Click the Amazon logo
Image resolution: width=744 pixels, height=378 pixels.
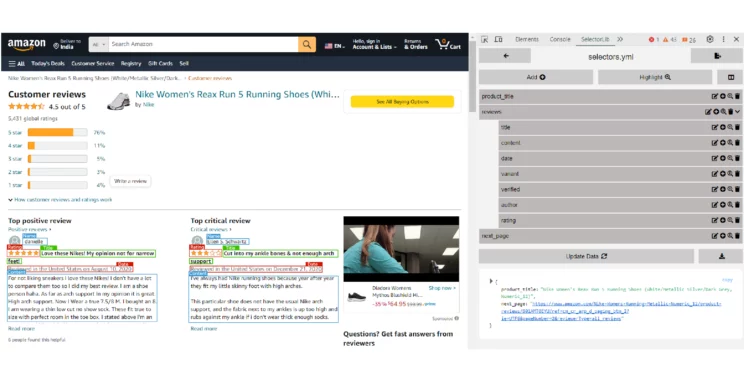pos(27,45)
